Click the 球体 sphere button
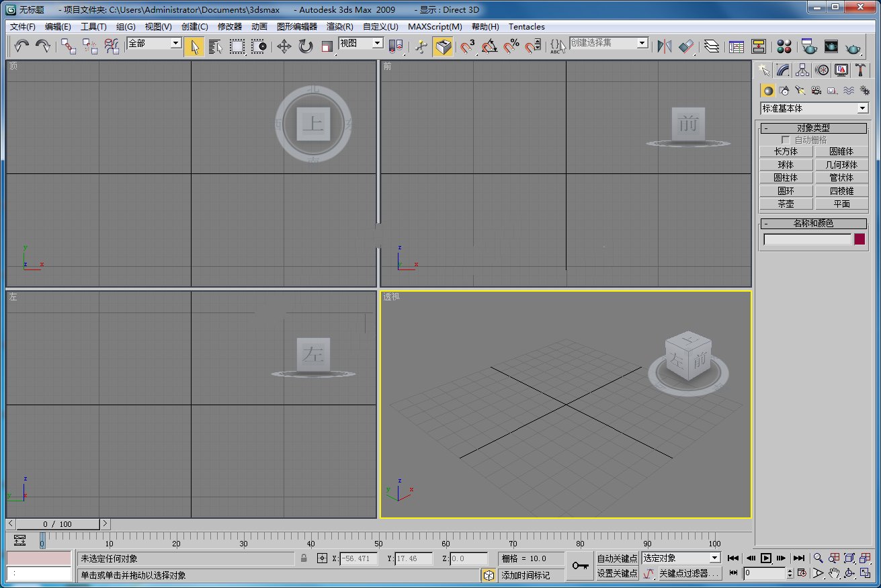 [786, 165]
